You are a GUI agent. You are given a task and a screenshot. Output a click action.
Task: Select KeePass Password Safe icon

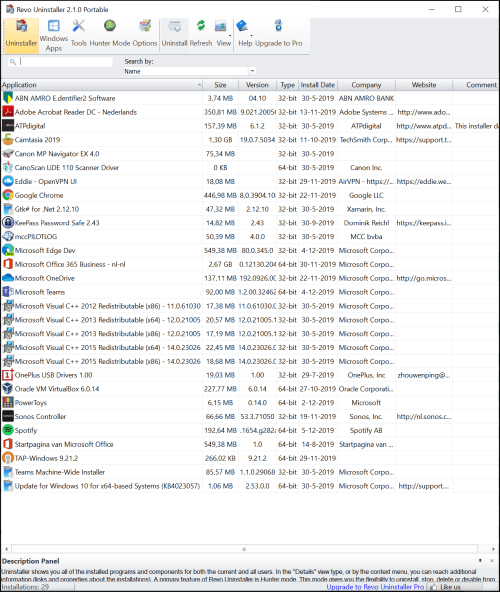point(8,223)
